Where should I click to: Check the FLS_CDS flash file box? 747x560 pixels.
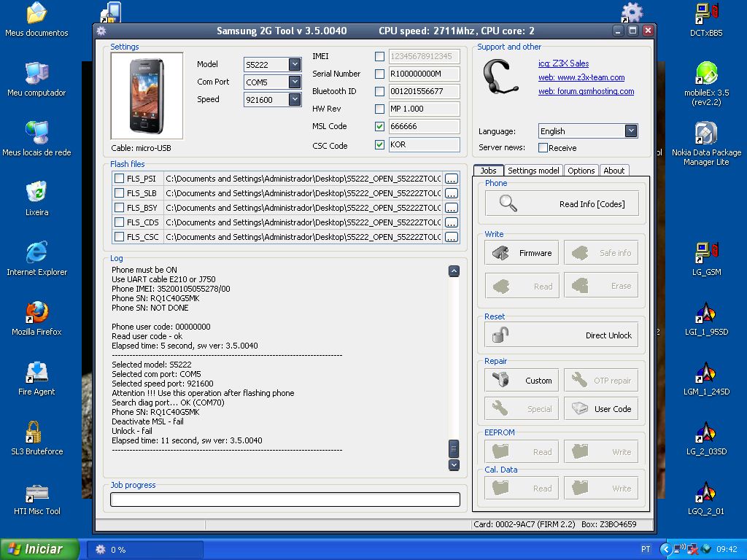point(120,222)
